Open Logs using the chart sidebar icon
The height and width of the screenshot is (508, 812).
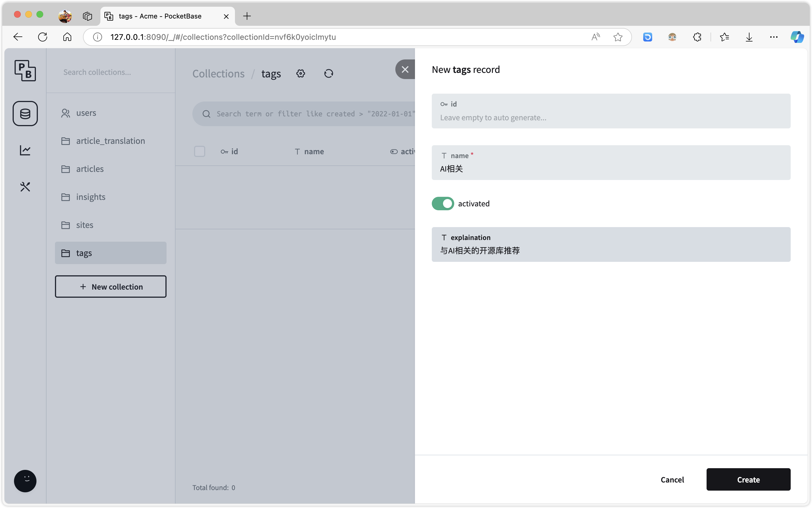[x=25, y=150]
